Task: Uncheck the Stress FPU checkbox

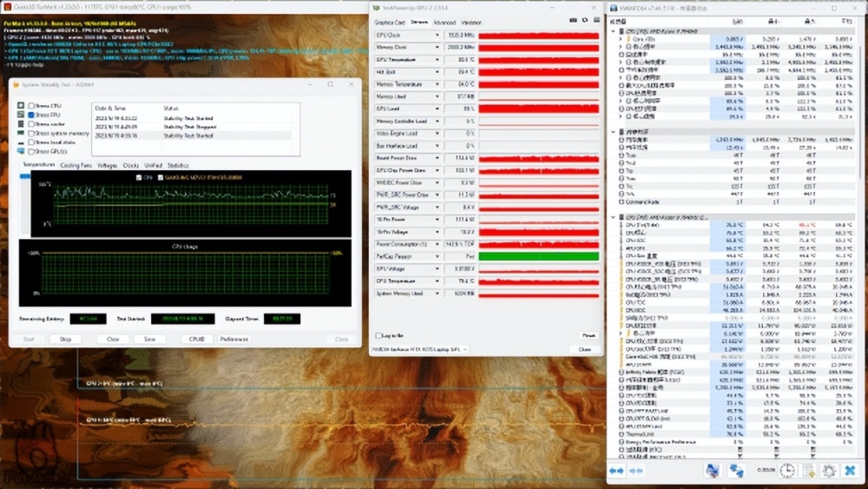Action: click(x=31, y=115)
